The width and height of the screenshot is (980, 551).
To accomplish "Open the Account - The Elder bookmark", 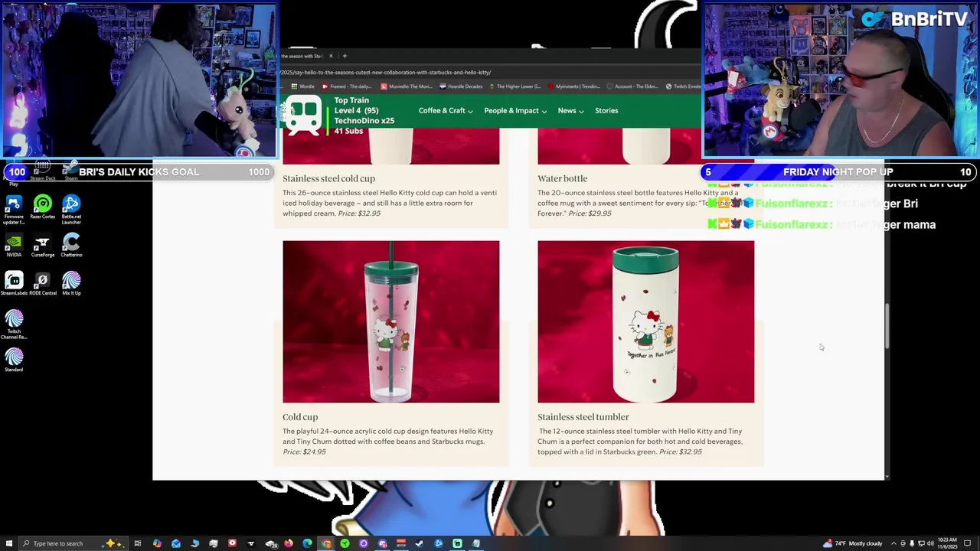I will [632, 86].
